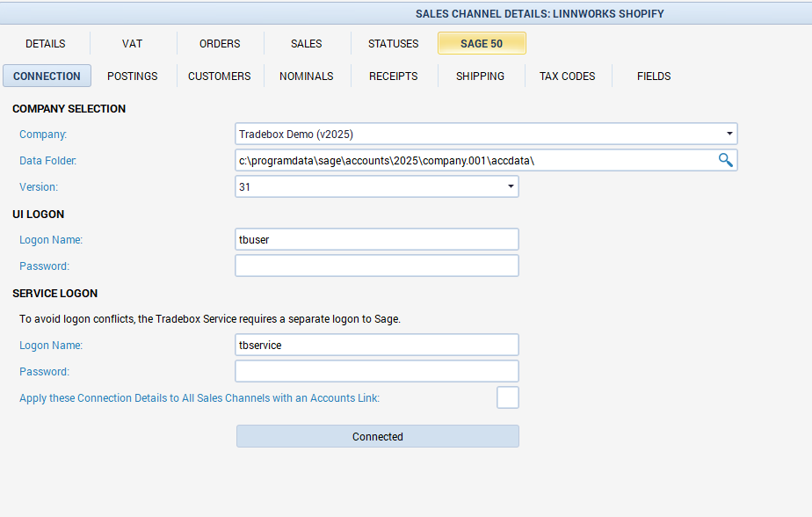The width and height of the screenshot is (812, 517).
Task: Click the Service Logon Password field
Action: point(377,371)
